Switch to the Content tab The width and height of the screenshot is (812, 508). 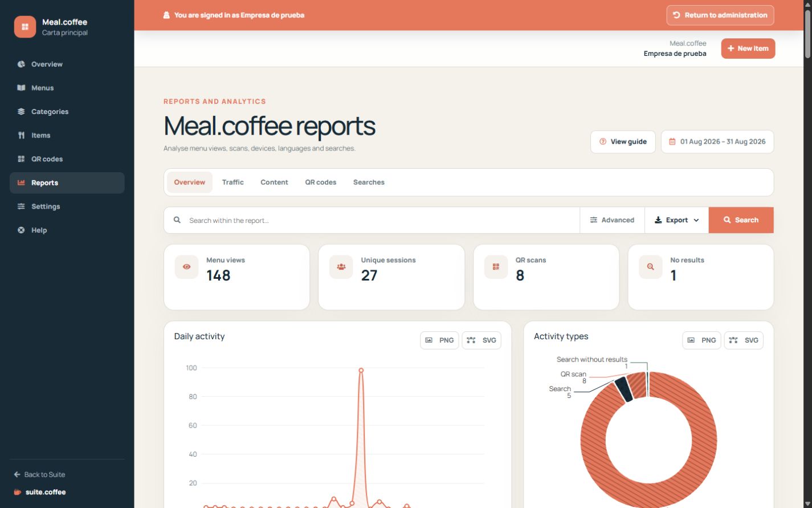[x=274, y=182]
